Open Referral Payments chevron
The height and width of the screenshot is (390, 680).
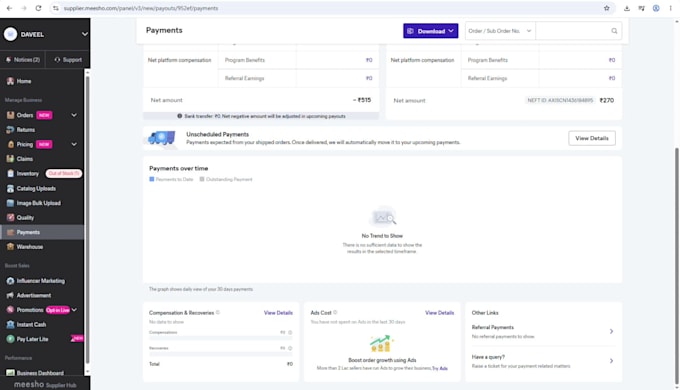611,331
